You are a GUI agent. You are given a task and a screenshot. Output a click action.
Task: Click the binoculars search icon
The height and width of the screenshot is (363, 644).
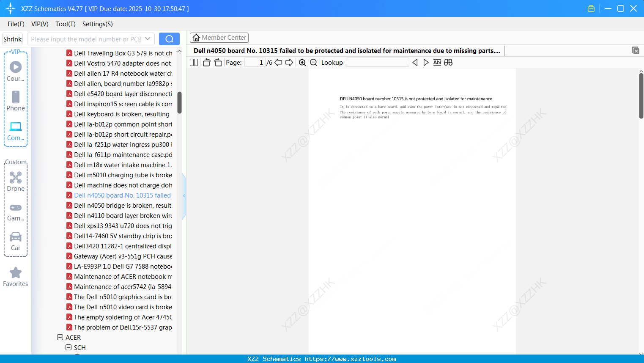(x=448, y=63)
